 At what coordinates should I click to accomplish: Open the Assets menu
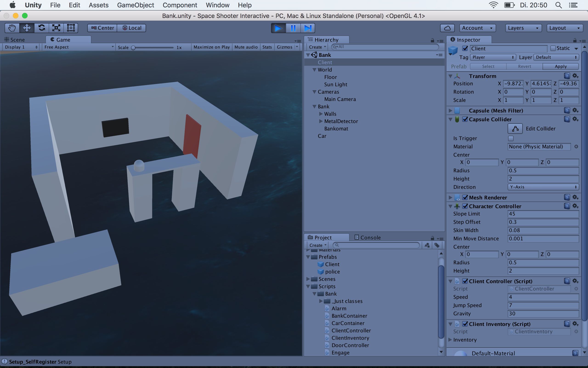coord(98,5)
